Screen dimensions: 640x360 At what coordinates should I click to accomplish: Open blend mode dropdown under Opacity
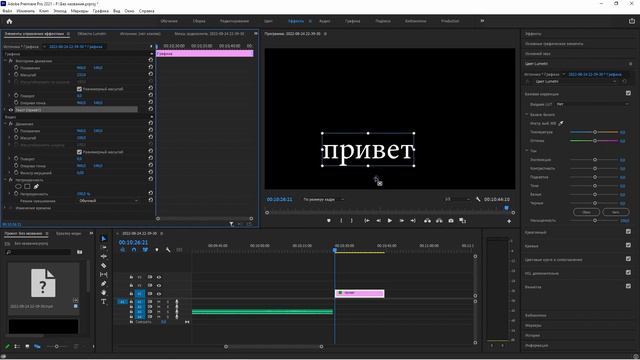[108, 201]
